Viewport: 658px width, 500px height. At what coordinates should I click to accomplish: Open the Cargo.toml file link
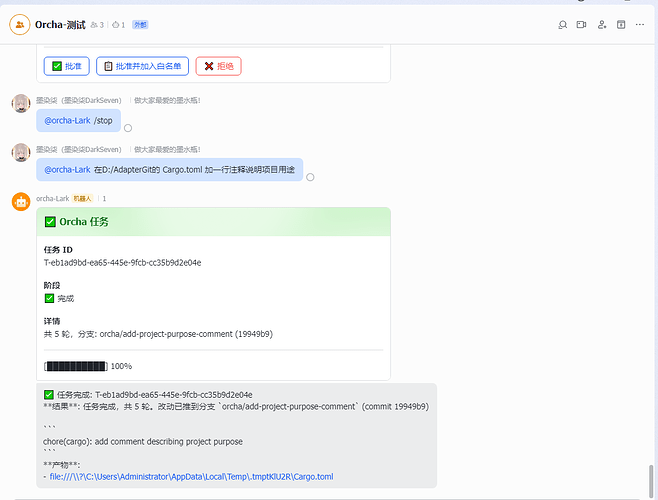click(x=191, y=476)
